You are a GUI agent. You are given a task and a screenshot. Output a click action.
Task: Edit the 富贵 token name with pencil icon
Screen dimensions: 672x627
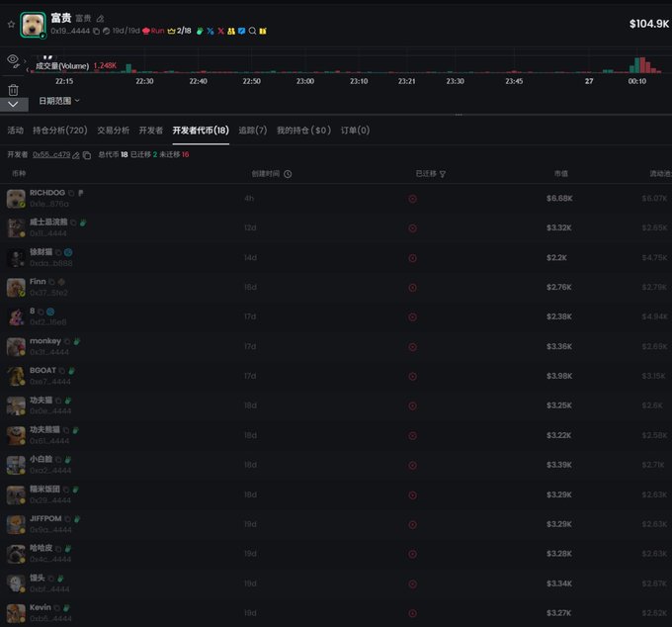coord(100,19)
